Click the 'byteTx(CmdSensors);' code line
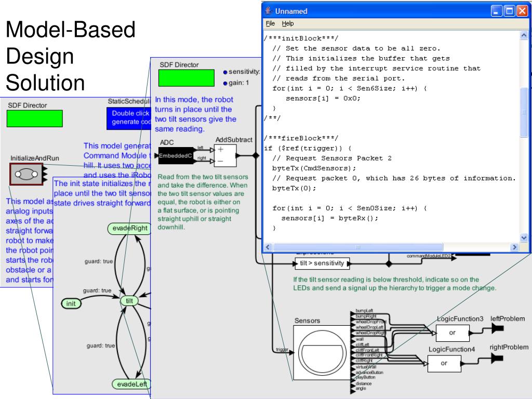Screen dimensions: 532x399 [314, 168]
